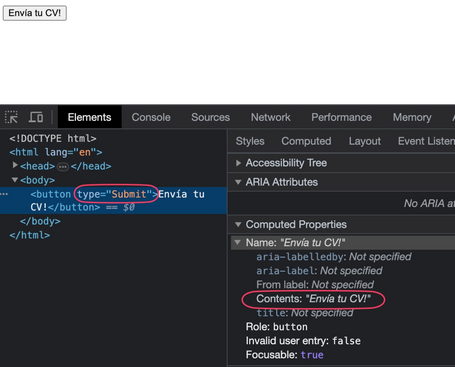The width and height of the screenshot is (455, 367).
Task: Open the Memory tab
Action: [x=412, y=117]
